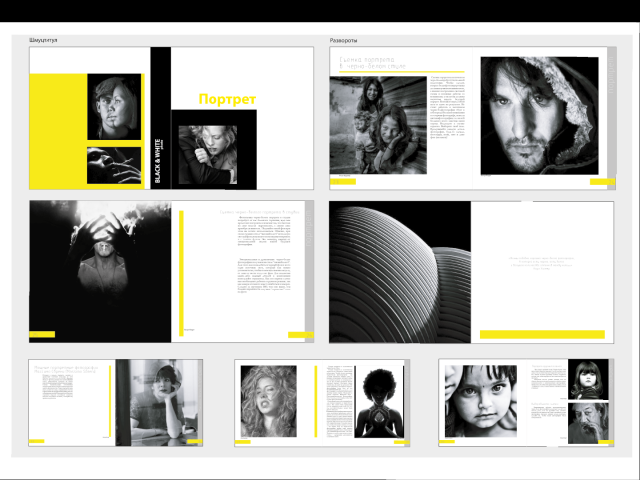This screenshot has width=640, height=480.
Task: Select the mother with children photo
Action: pyautogui.click(x=378, y=125)
